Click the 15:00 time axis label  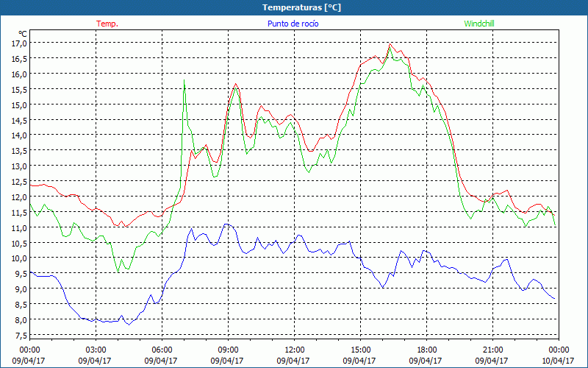359,350
